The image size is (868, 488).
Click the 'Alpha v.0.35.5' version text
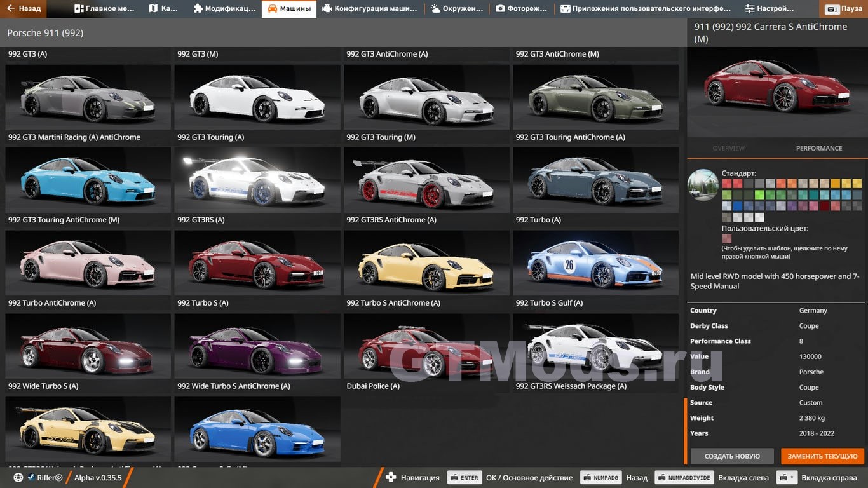pyautogui.click(x=98, y=478)
